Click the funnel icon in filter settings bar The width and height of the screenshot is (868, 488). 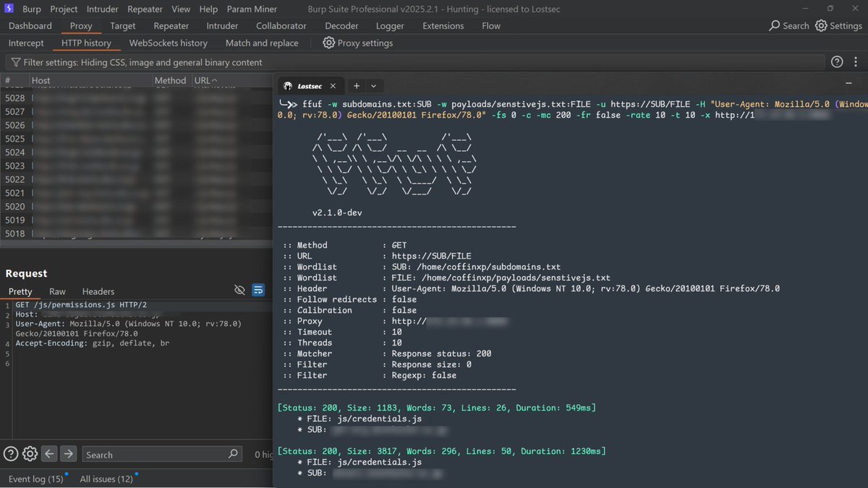(x=15, y=62)
